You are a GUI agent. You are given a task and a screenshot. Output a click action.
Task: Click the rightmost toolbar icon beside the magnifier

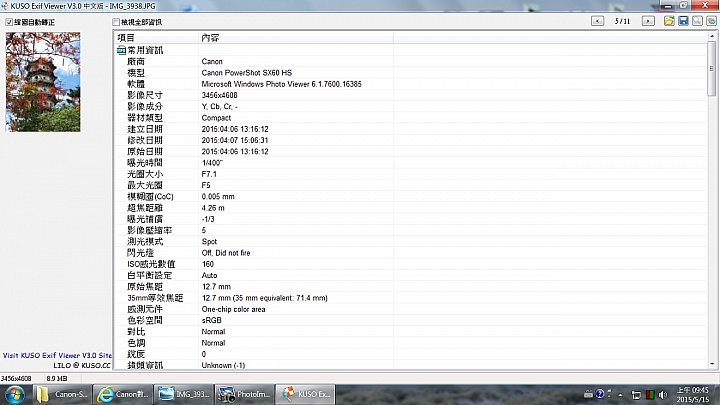[711, 21]
